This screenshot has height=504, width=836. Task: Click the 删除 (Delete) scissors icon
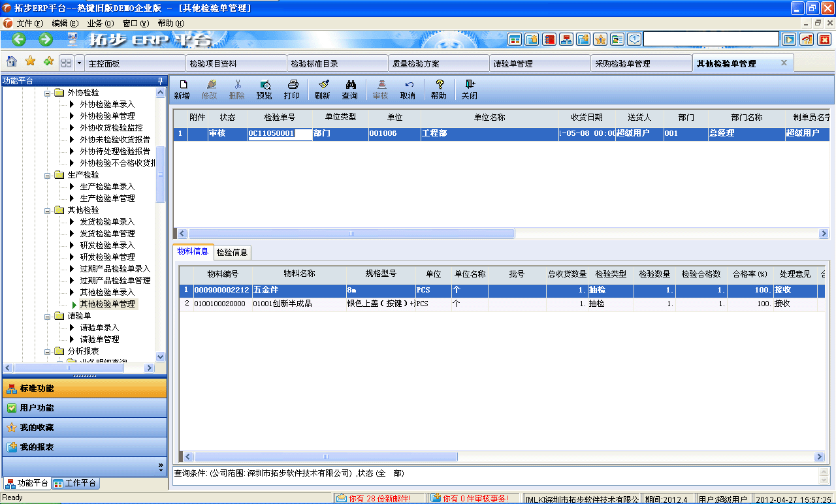pos(237,89)
